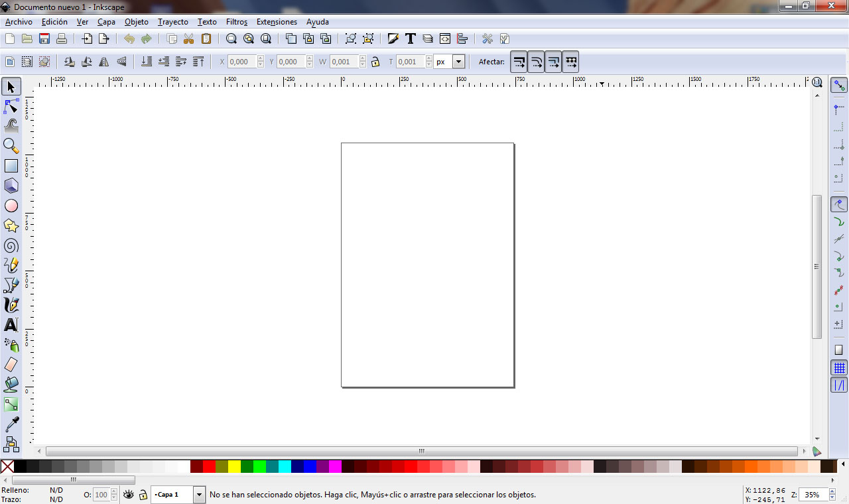Select the Rectangle tool
849x504 pixels.
(x=11, y=166)
